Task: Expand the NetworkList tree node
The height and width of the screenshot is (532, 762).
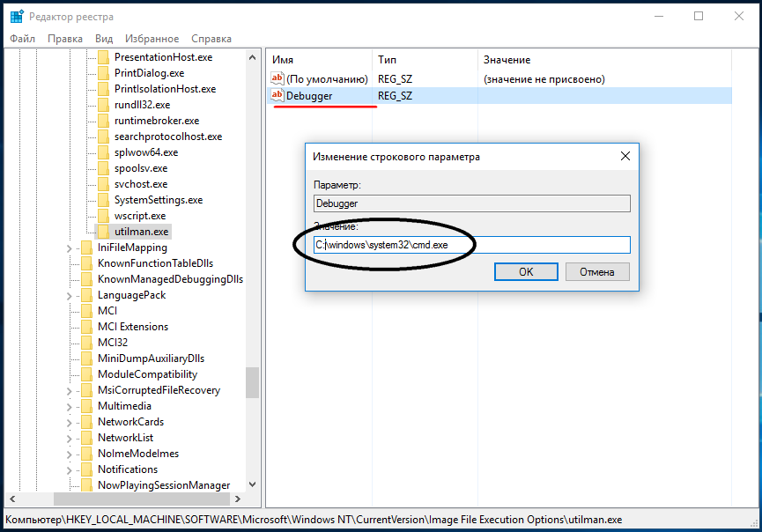Action: [69, 439]
